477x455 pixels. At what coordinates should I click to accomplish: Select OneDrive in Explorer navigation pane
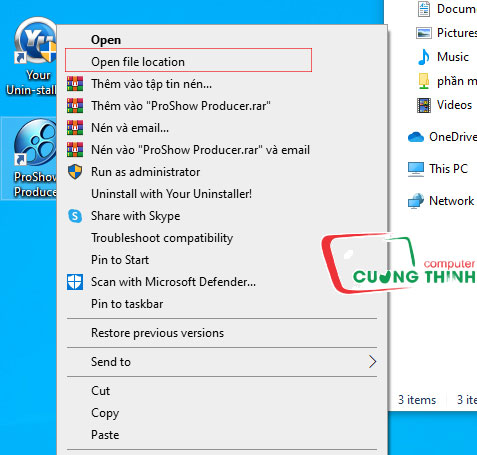pos(453,137)
